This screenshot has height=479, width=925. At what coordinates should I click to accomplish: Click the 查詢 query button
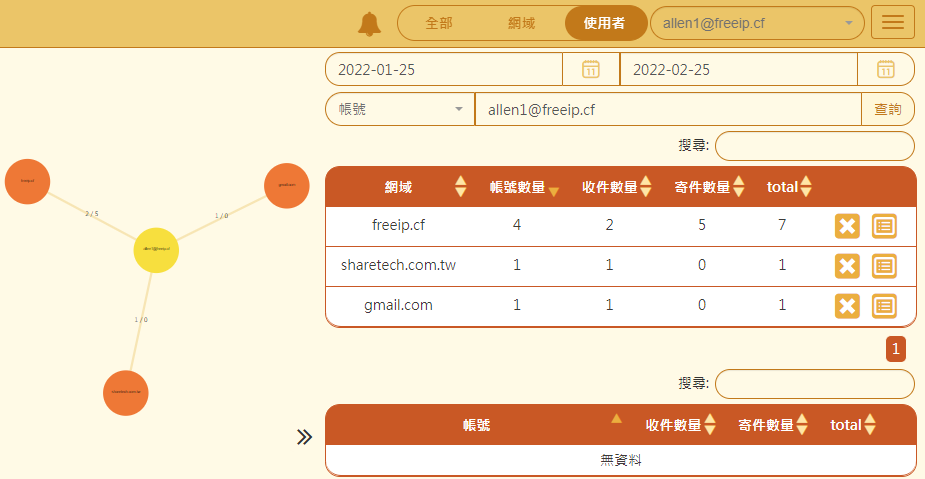point(887,109)
